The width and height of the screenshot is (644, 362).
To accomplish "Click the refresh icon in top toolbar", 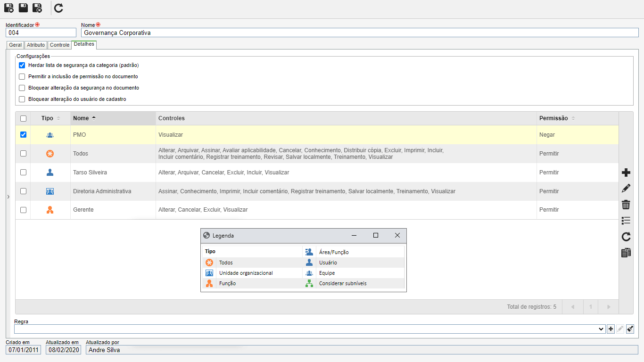I will pyautogui.click(x=58, y=8).
